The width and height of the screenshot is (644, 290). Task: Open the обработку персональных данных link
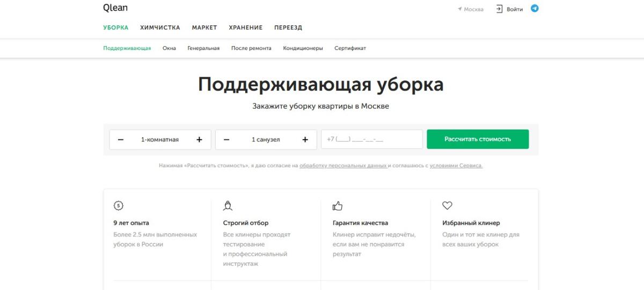click(343, 166)
